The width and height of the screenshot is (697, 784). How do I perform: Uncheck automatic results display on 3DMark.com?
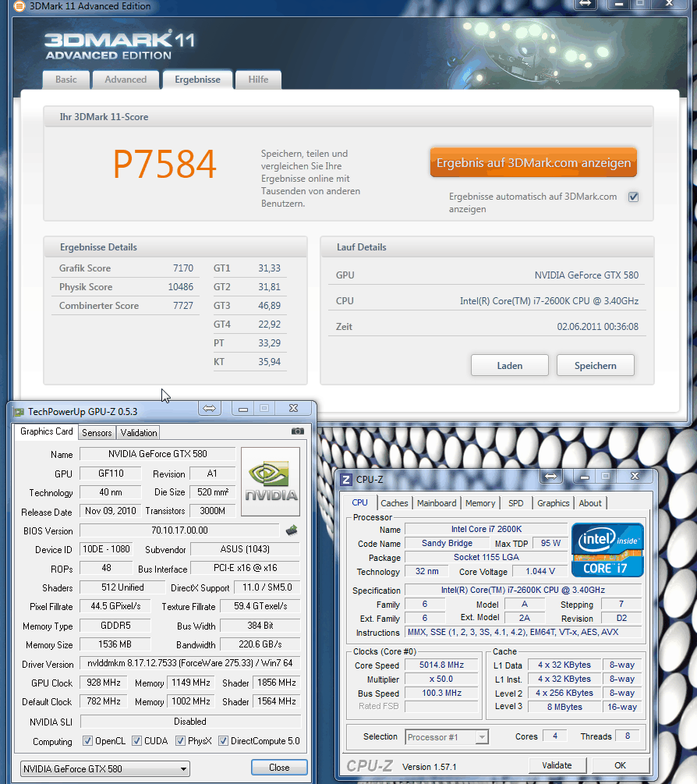click(633, 197)
